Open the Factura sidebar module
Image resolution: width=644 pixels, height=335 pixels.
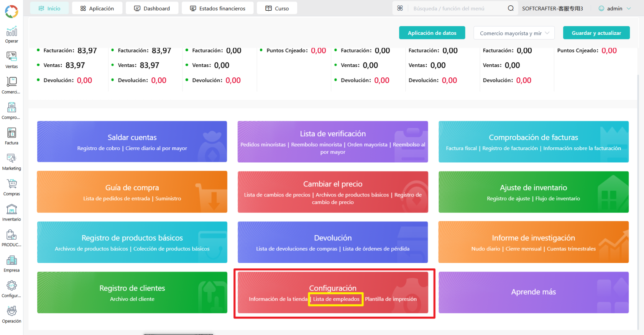pos(11,136)
